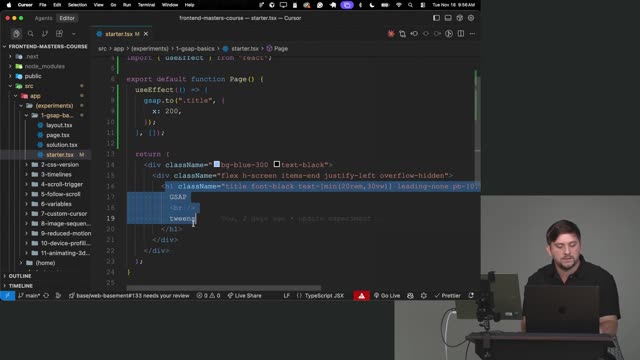The width and height of the screenshot is (640, 360).
Task: Click the circle icon between change arrows
Action: tap(426, 34)
